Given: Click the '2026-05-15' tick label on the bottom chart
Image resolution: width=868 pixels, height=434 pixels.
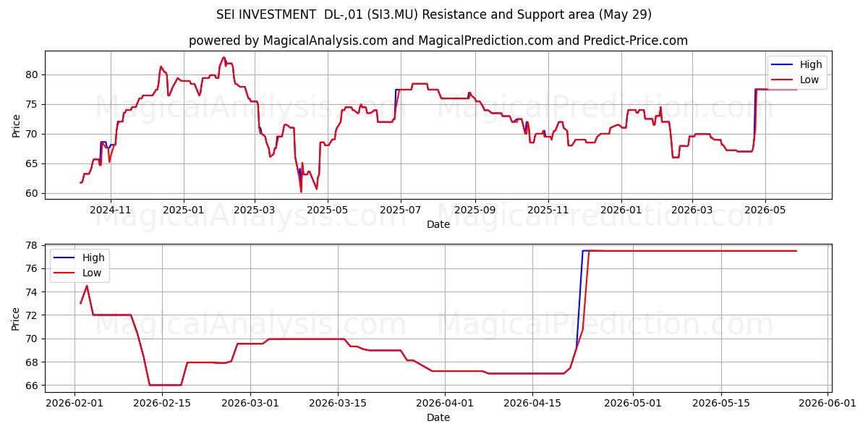Looking at the screenshot, I should pyautogui.click(x=721, y=404).
